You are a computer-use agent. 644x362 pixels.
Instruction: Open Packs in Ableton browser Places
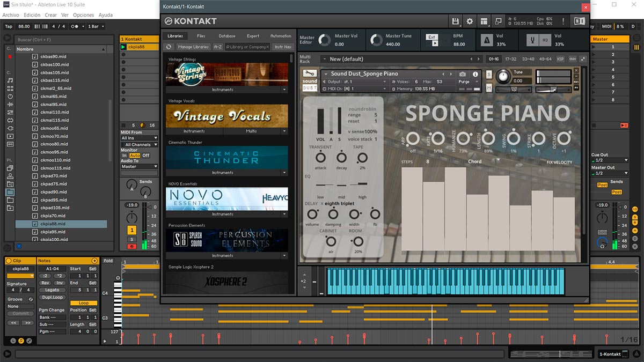point(10,168)
